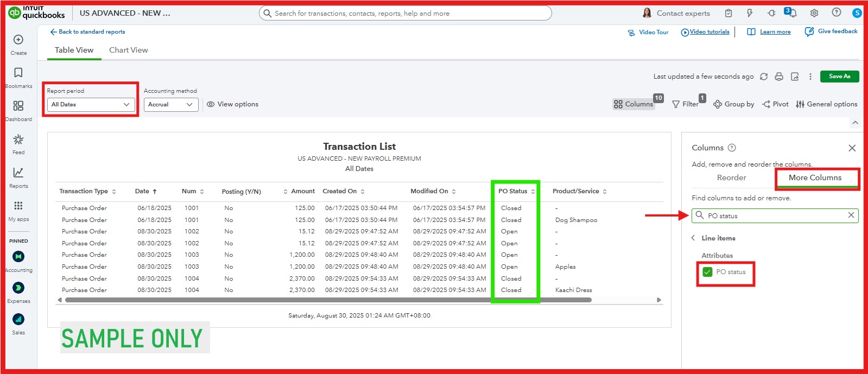Sort by Num column header
The height and width of the screenshot is (374, 868).
193,191
